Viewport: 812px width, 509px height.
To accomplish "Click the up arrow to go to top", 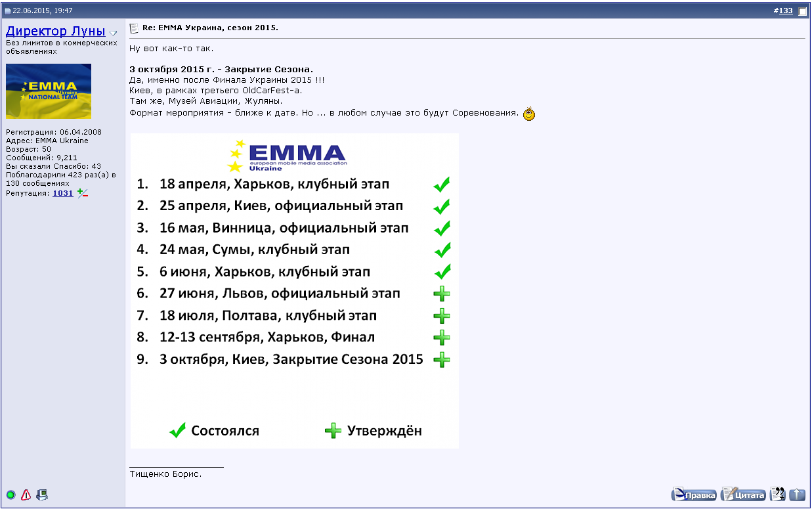I will point(797,495).
